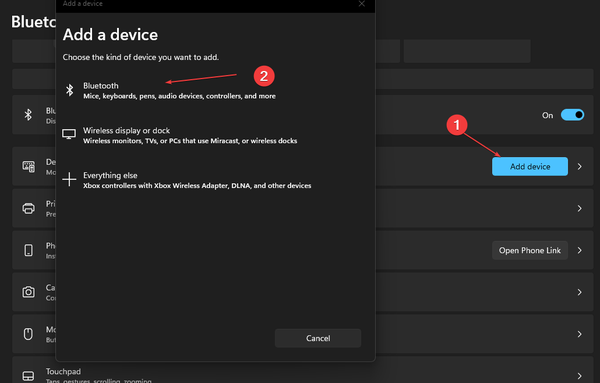Image resolution: width=600 pixels, height=383 pixels.
Task: Expand the Touchpad row chevron
Action: [x=580, y=376]
